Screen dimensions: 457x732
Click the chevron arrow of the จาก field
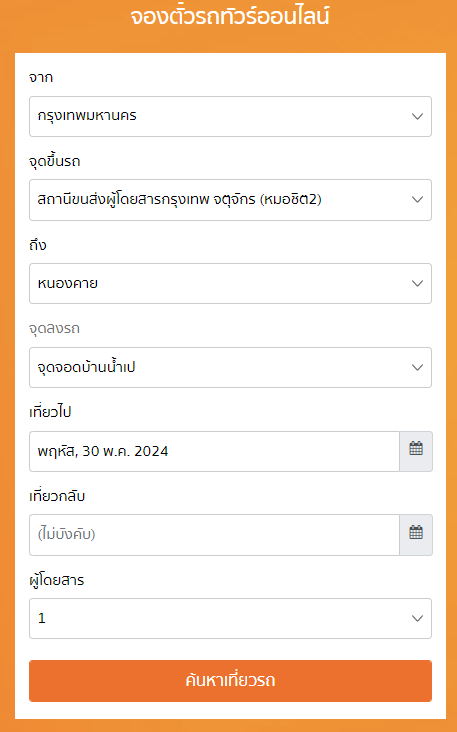417,116
